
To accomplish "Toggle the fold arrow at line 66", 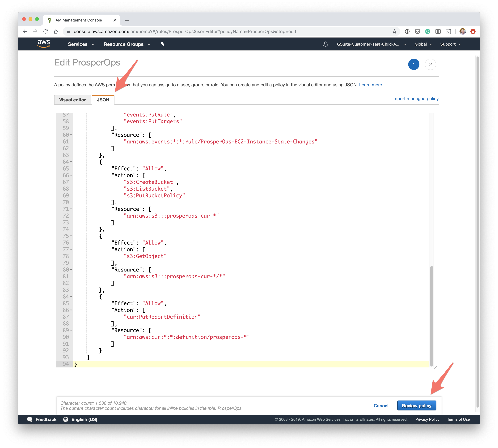I will (71, 176).
